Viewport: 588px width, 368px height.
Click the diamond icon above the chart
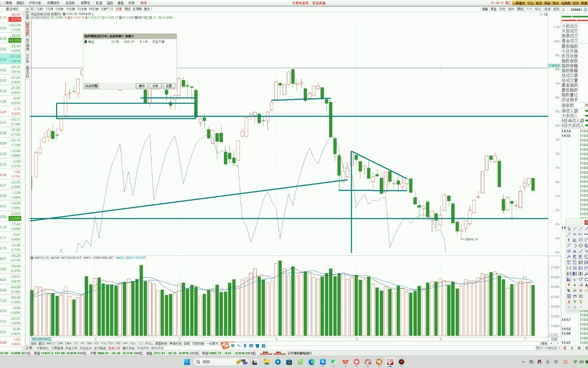pos(541,14)
